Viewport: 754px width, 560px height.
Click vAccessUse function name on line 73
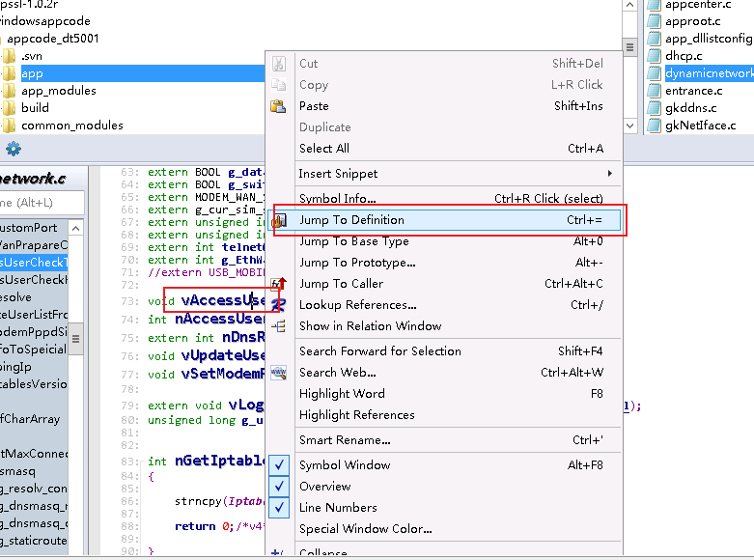[223, 300]
